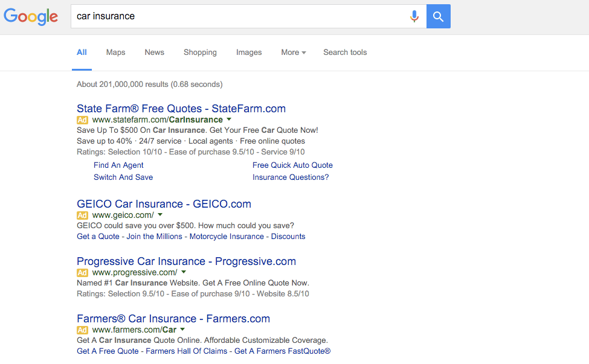This screenshot has width=589, height=364.
Task: Activate voice search microphone icon
Action: coord(414,16)
